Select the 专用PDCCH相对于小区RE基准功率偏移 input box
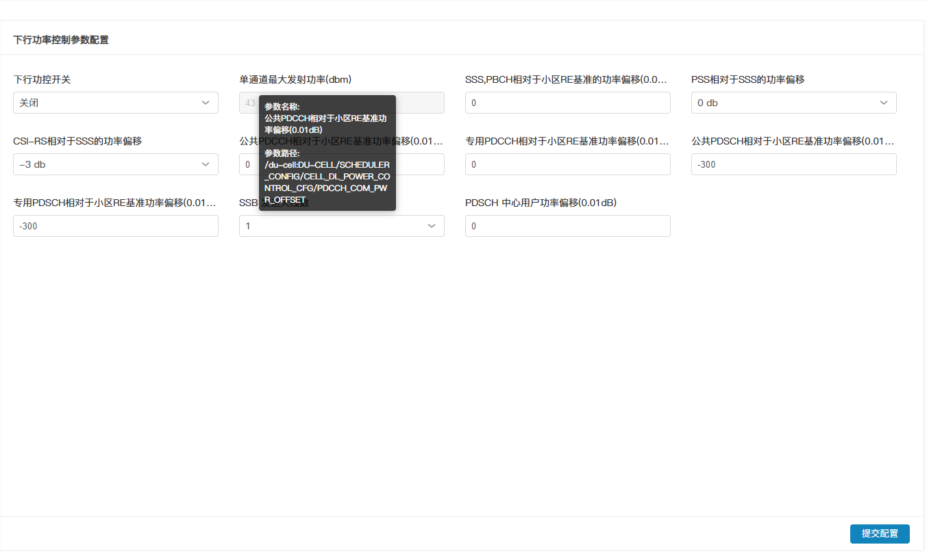The height and width of the screenshot is (560, 929). [567, 164]
